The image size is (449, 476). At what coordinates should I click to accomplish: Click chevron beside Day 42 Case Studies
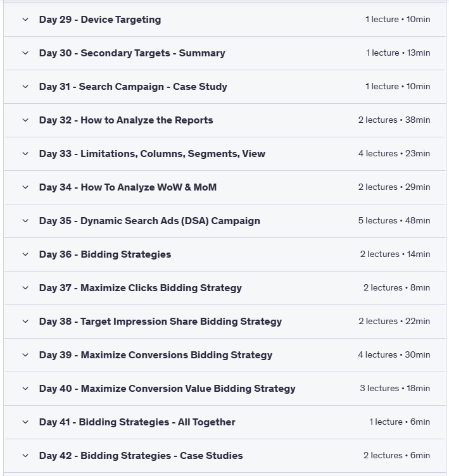click(x=25, y=456)
